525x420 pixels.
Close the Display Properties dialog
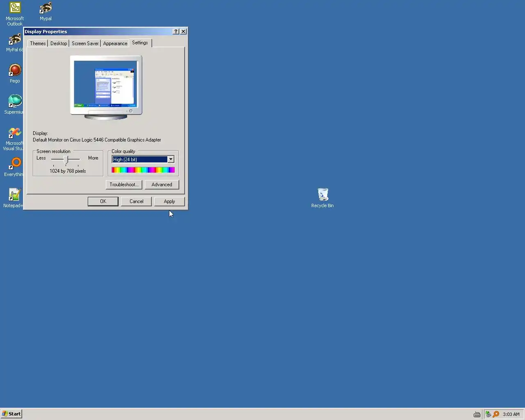click(183, 32)
